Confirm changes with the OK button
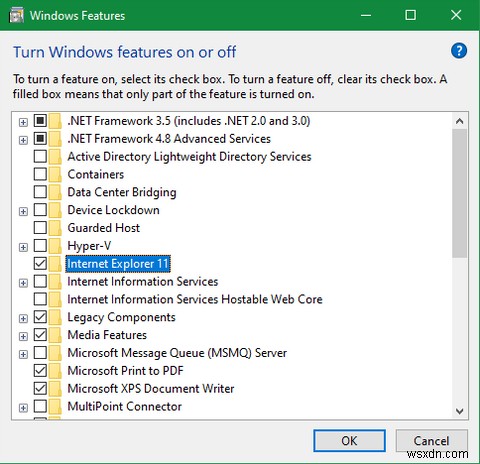480x464 pixels. (349, 441)
